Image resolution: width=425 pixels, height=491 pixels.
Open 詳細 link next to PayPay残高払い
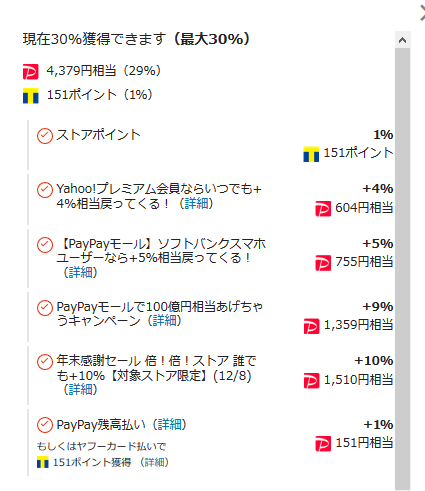click(x=169, y=425)
